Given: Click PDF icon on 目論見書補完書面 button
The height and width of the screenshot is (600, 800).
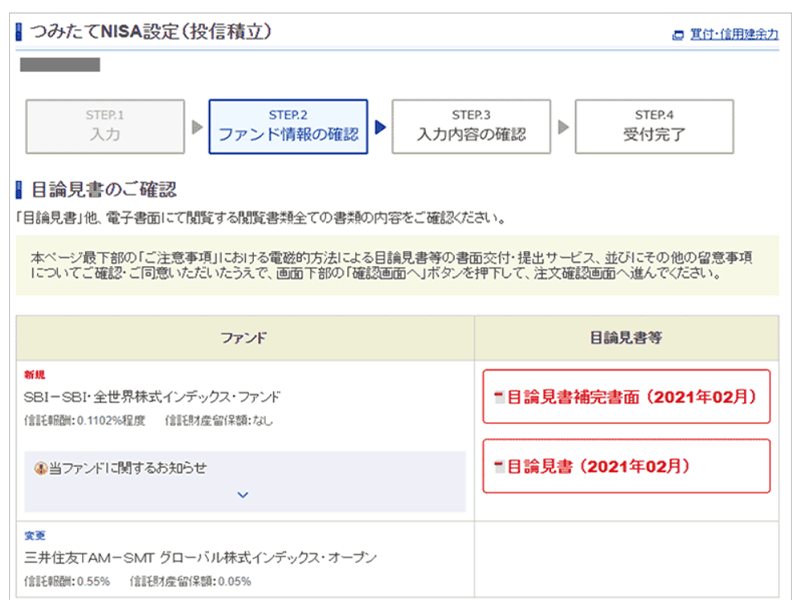Looking at the screenshot, I should pos(499,396).
